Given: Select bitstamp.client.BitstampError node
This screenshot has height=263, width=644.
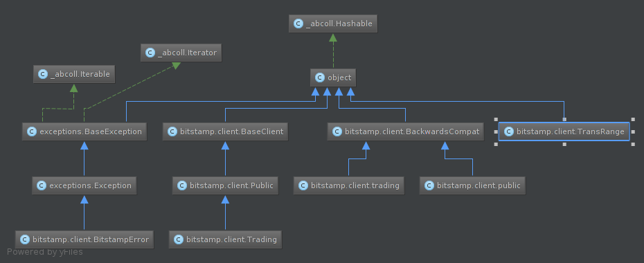Looking at the screenshot, I should [x=84, y=239].
